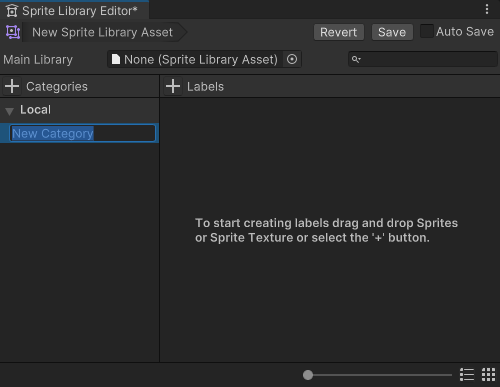Collapse the Local categories foldout
The height and width of the screenshot is (387, 500).
(x=10, y=111)
